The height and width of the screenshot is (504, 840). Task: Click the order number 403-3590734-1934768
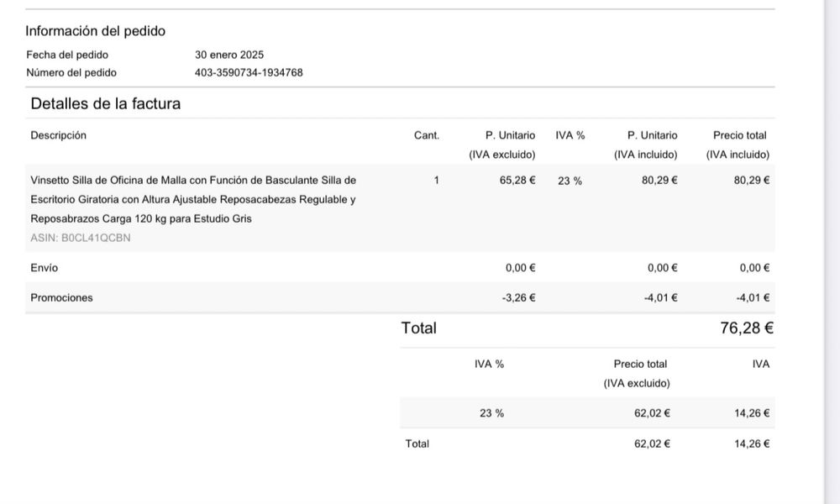click(x=249, y=73)
